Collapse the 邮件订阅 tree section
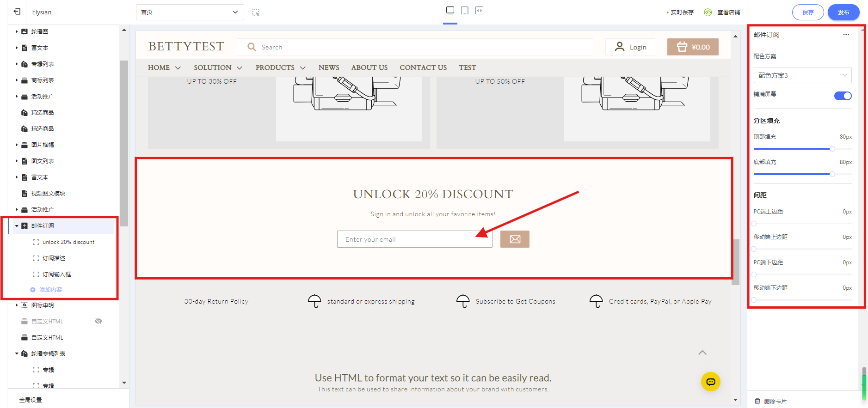868x408 pixels. coord(17,226)
